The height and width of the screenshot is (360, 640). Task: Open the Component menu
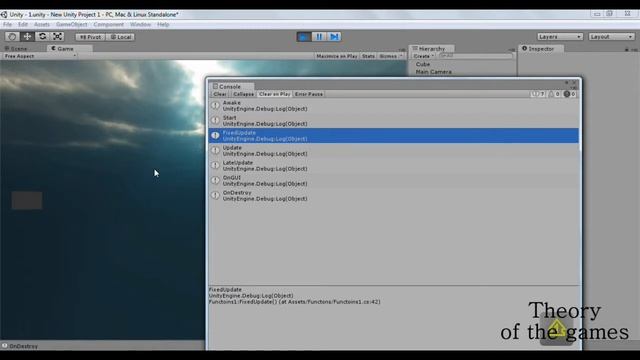pyautogui.click(x=109, y=24)
